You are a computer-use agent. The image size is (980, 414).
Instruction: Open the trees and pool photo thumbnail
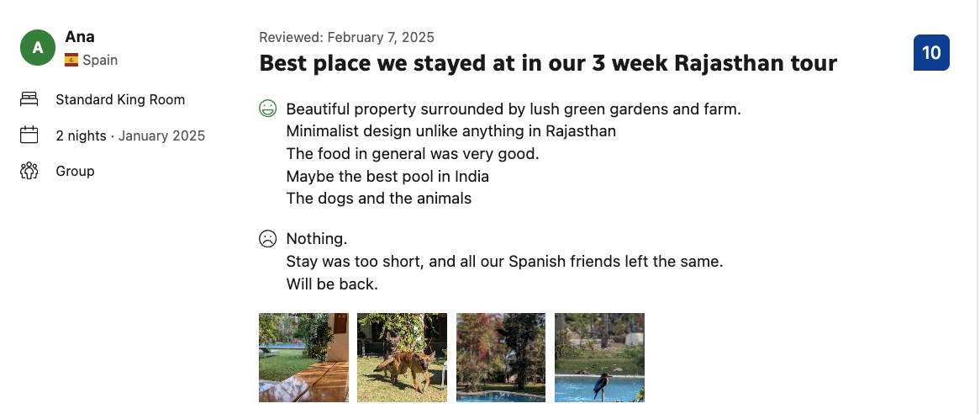click(501, 358)
